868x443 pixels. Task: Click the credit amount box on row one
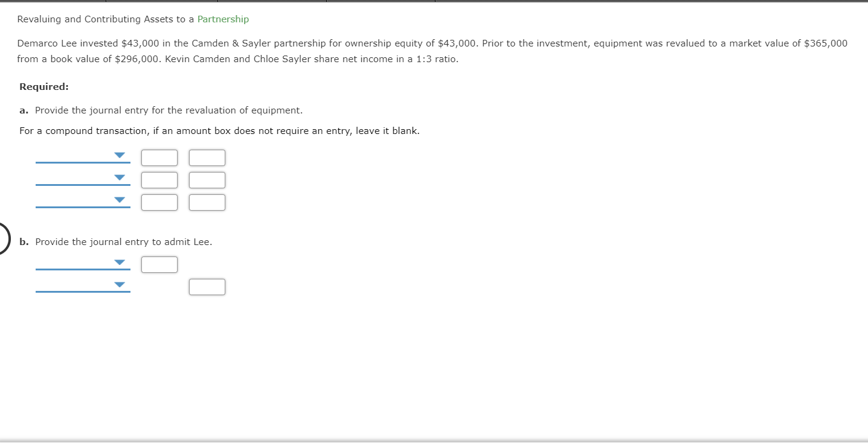207,157
